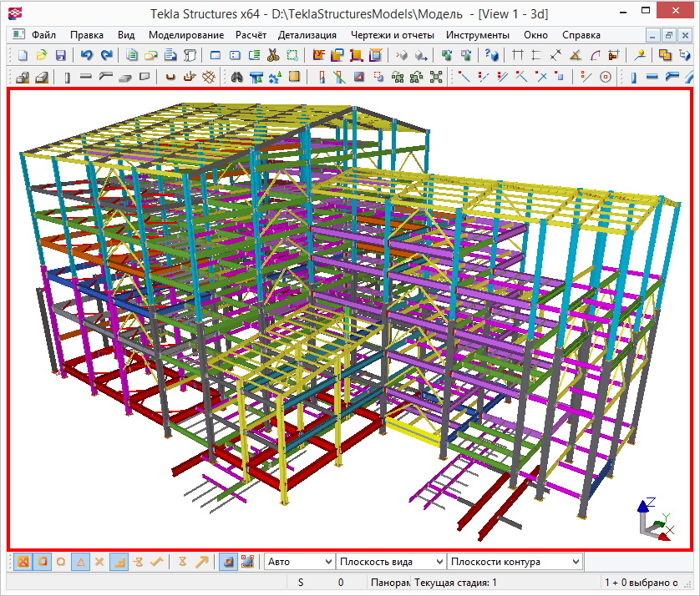Click the yellow pin point icon
The image size is (700, 596).
pyautogui.click(x=640, y=55)
